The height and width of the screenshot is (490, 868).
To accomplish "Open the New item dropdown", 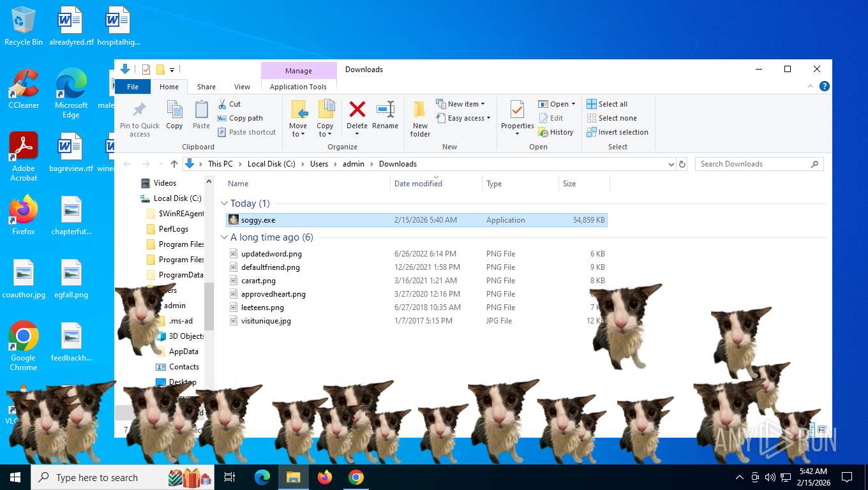I will pos(461,104).
